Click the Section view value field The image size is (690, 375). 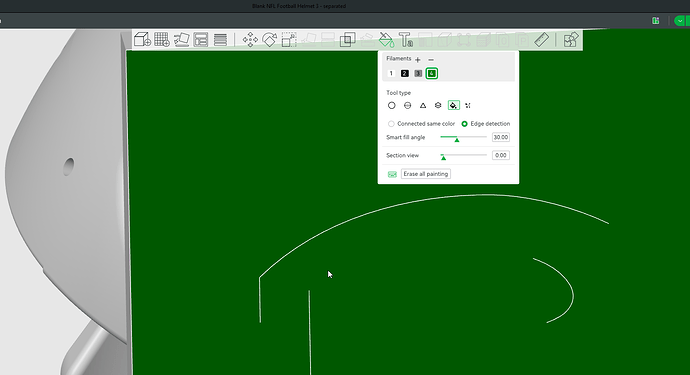501,155
